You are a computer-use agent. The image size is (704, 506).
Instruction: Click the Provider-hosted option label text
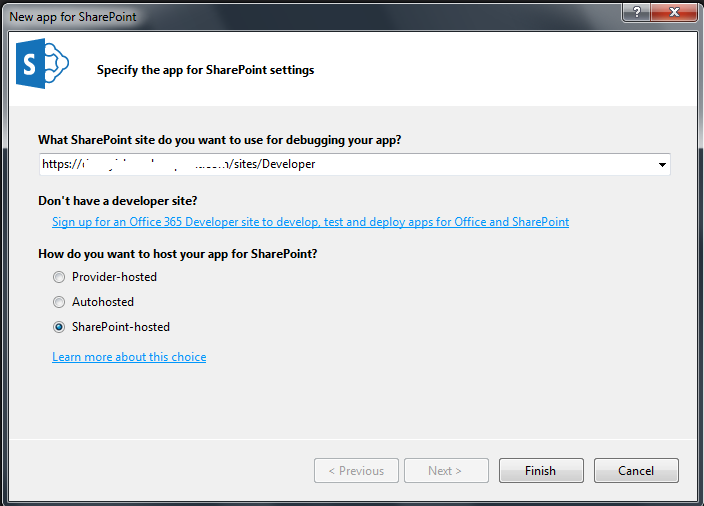tap(114, 277)
